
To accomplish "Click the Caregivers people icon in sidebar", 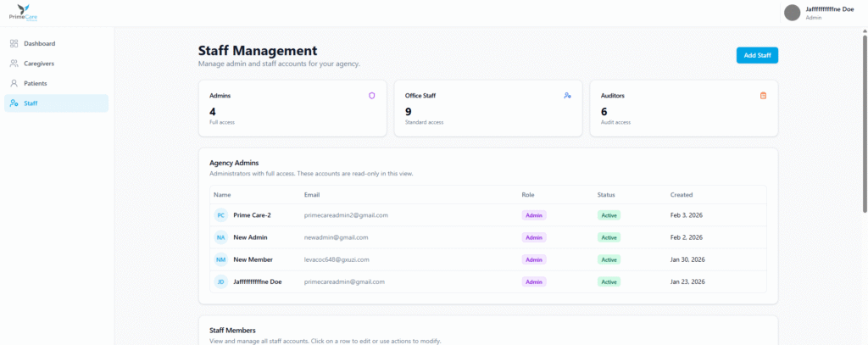I will click(14, 64).
